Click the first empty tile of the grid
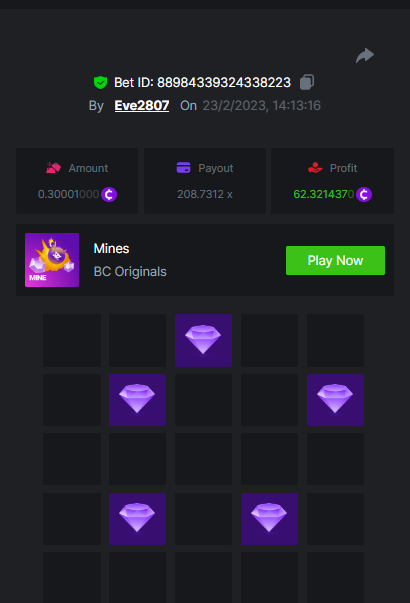 pos(72,340)
